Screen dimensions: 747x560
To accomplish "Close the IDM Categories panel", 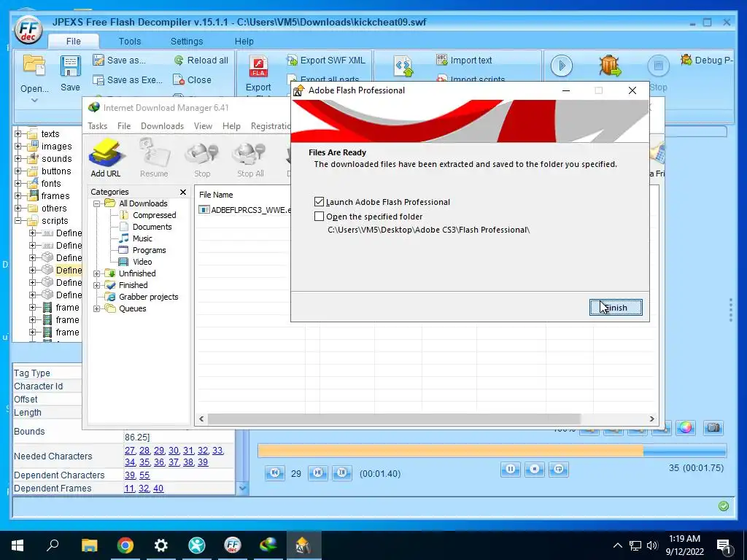I will click(183, 192).
